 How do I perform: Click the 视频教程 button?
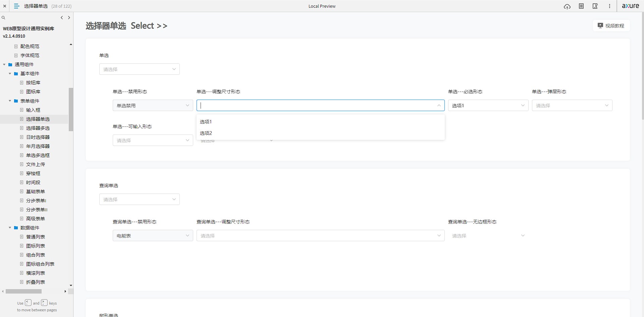coord(611,26)
